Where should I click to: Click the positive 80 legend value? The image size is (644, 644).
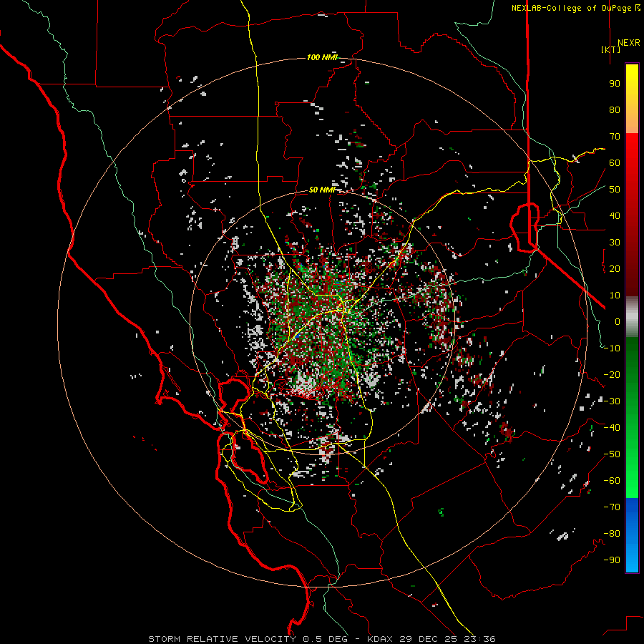(615, 109)
